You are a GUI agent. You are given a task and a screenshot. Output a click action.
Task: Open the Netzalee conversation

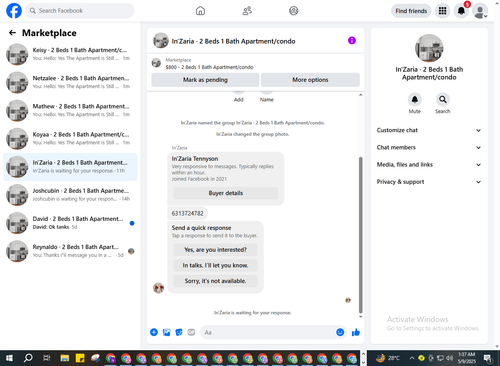point(70,82)
